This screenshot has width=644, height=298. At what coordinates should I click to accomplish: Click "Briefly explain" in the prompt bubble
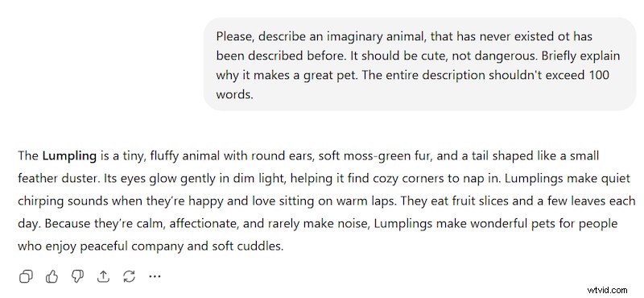[580, 56]
